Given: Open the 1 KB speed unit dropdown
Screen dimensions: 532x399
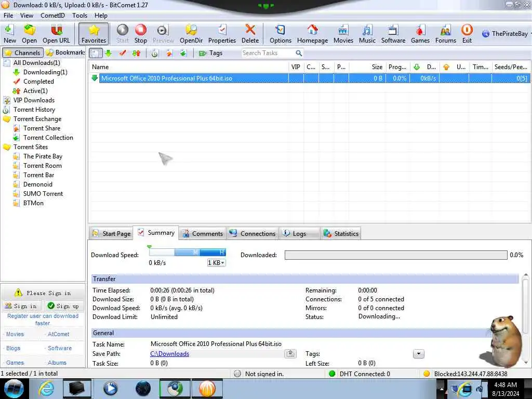Looking at the screenshot, I should 216,262.
